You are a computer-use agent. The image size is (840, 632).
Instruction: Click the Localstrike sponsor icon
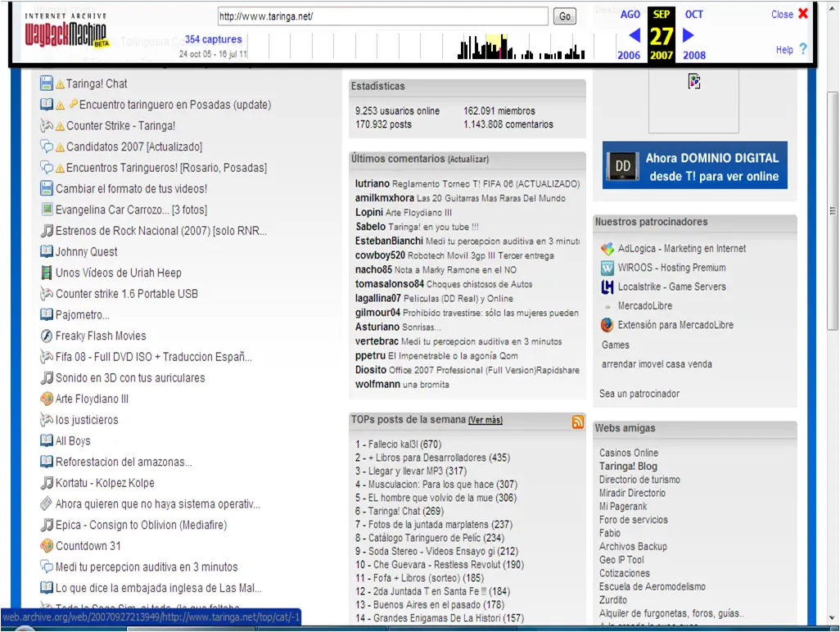pyautogui.click(x=607, y=287)
